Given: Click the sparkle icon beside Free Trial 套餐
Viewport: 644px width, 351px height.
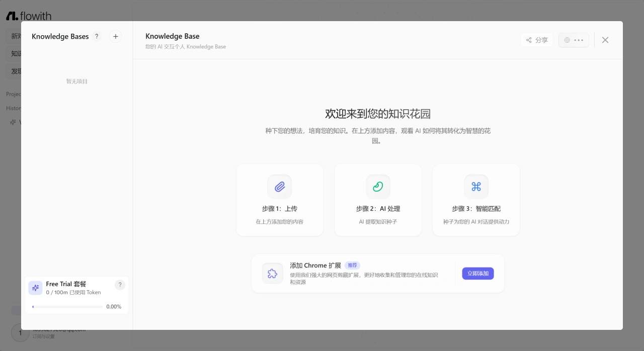Looking at the screenshot, I should point(35,288).
